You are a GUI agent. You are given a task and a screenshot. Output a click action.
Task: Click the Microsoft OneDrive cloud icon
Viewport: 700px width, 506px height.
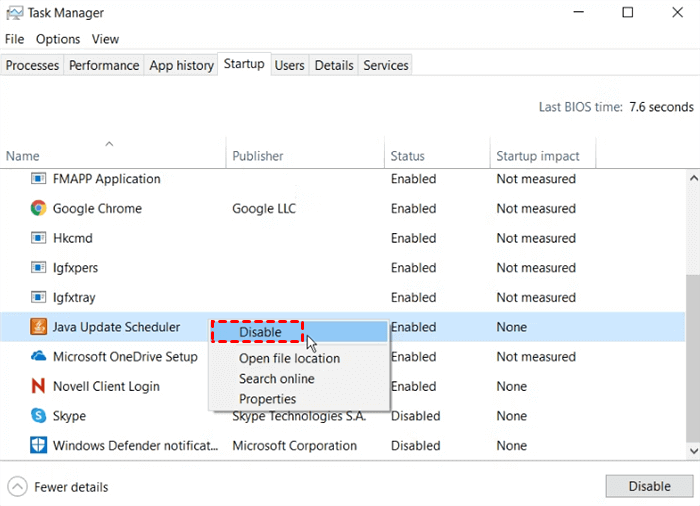(x=38, y=357)
